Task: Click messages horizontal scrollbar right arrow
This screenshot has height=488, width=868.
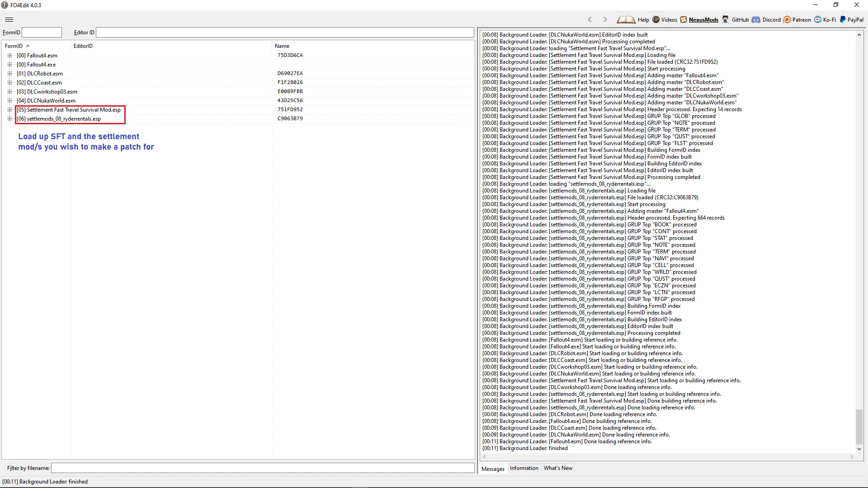Action: click(x=852, y=457)
